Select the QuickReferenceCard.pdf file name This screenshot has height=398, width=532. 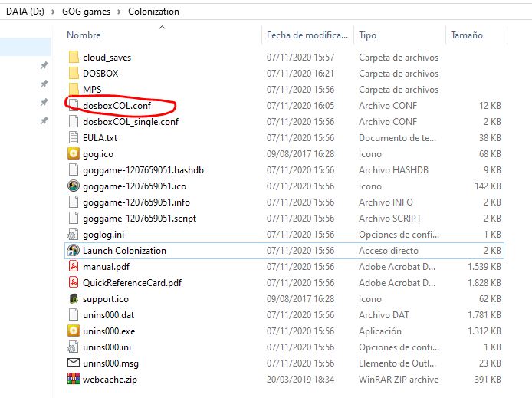coord(133,283)
